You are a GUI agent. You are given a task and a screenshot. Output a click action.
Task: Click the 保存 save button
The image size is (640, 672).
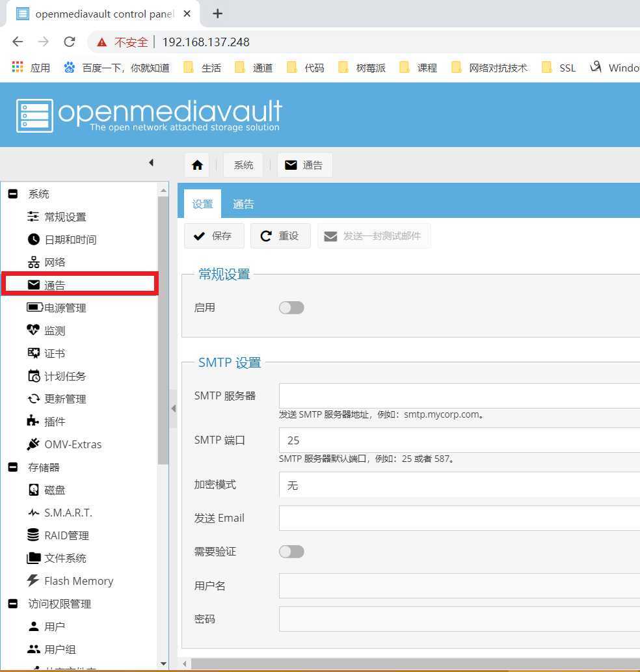(x=214, y=235)
